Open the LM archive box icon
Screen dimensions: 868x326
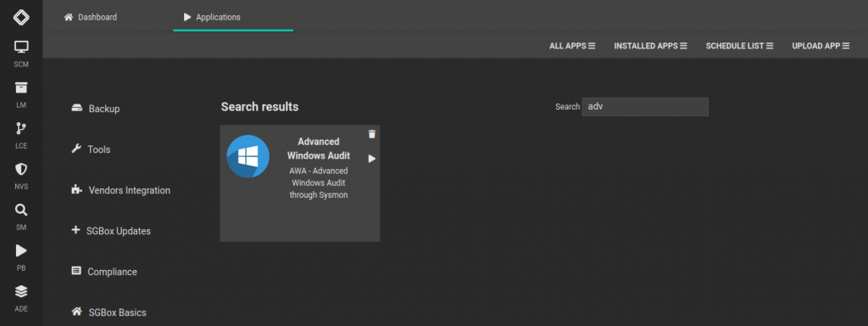21,87
